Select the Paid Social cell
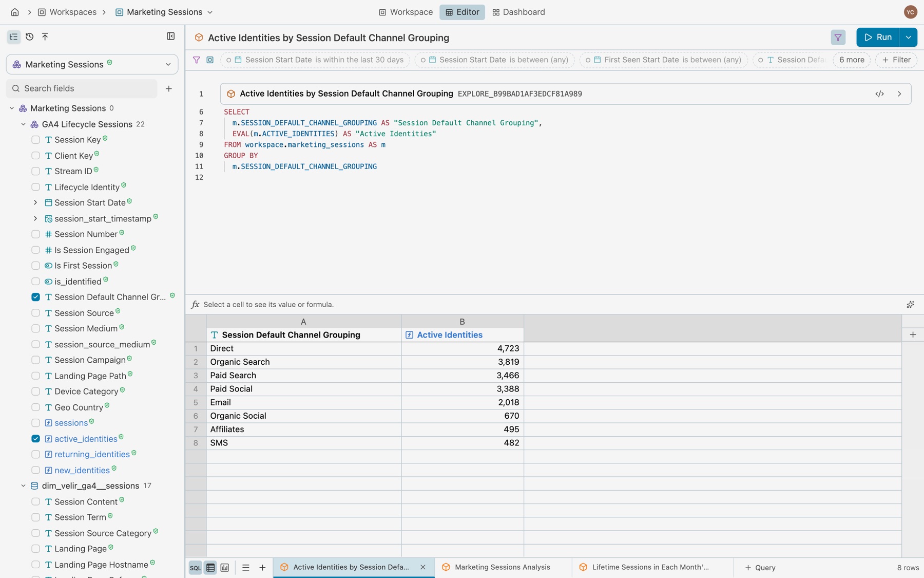924x578 pixels. pos(303,389)
